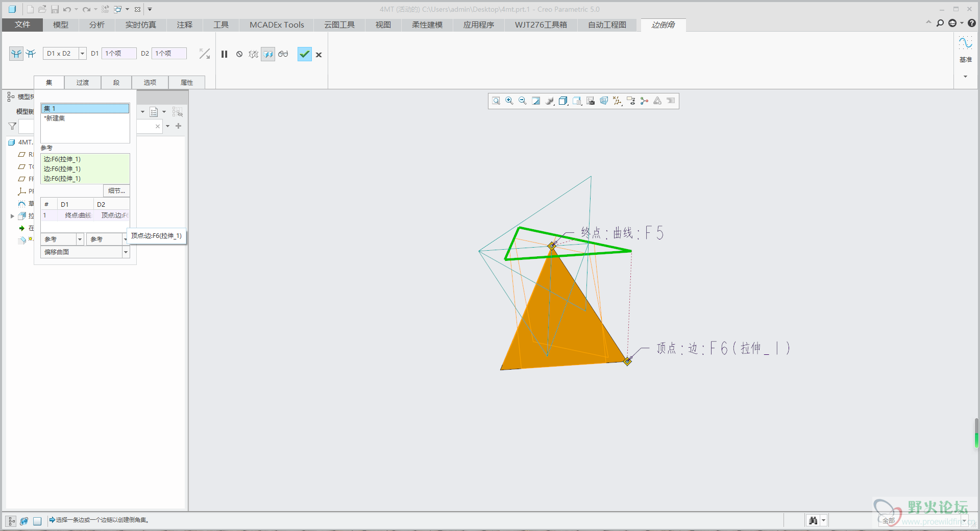The image size is (980, 531).
Task: Click the binoculars find icon in status bar
Action: coord(813,521)
